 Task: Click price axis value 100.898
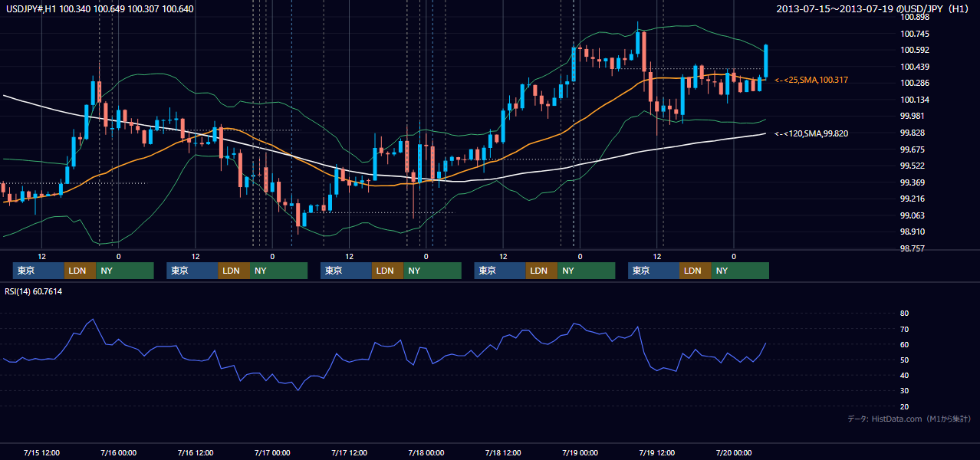tap(915, 17)
